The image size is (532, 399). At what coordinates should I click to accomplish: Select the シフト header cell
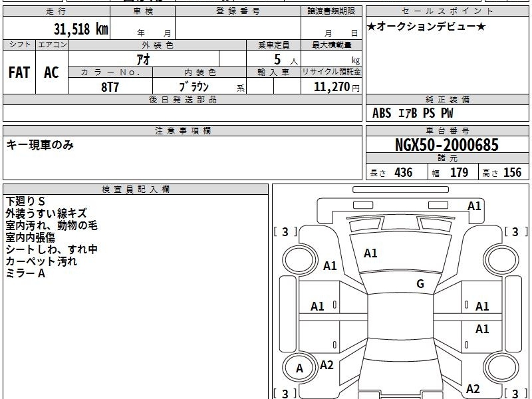tap(19, 45)
